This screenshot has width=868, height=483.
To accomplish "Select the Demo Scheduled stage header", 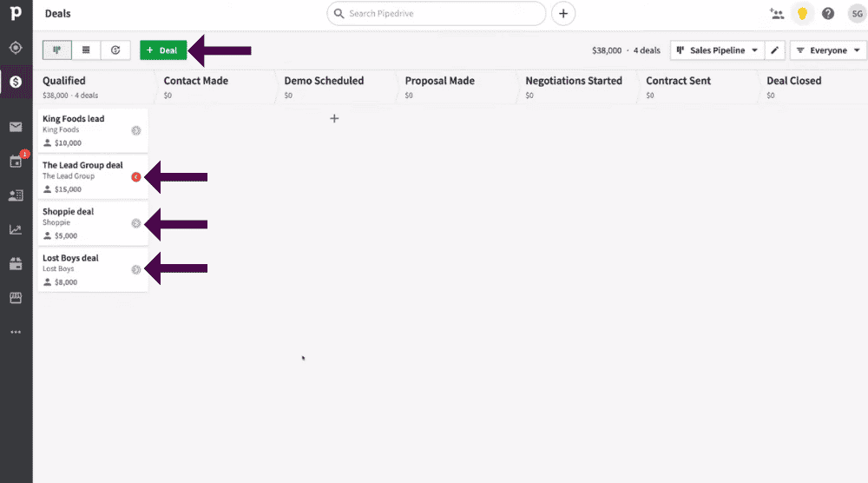I will click(x=324, y=80).
